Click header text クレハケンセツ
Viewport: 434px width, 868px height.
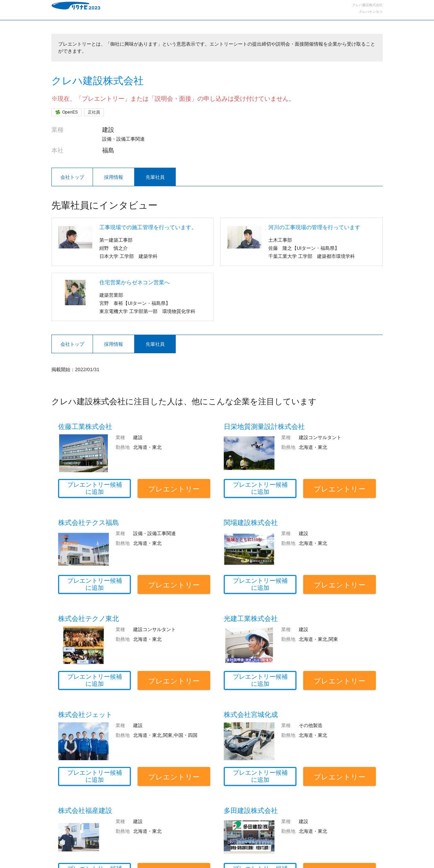[x=370, y=12]
